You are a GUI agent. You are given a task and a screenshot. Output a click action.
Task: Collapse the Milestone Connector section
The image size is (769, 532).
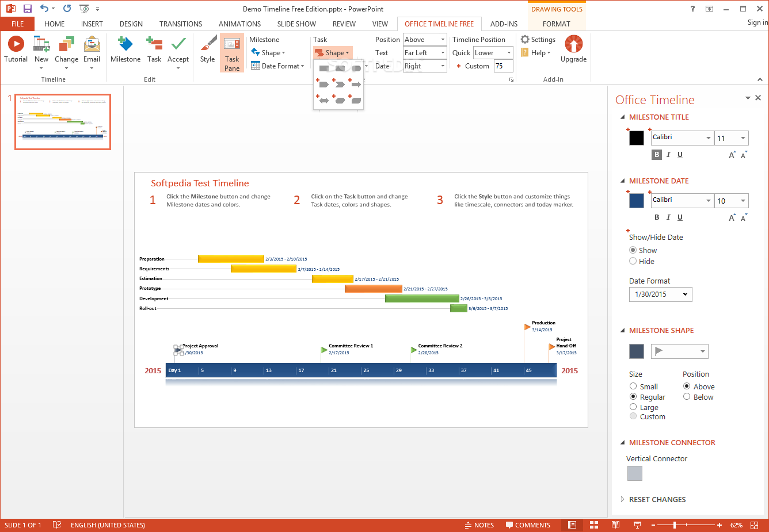click(622, 442)
